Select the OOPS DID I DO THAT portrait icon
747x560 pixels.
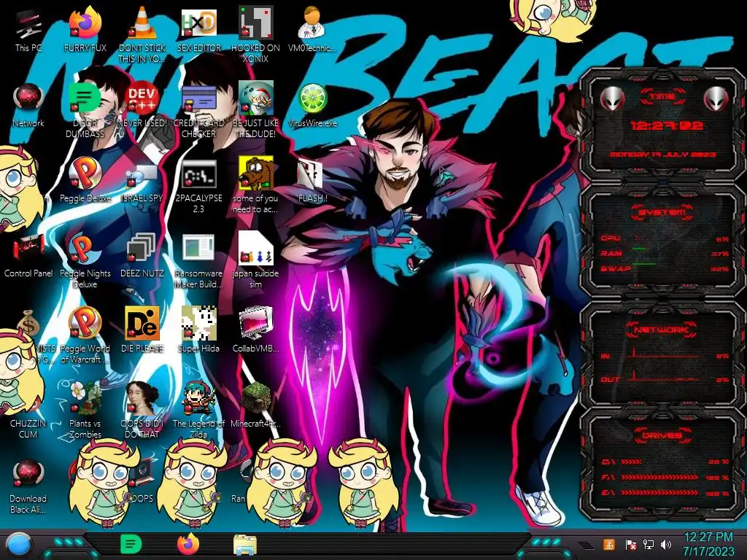click(142, 411)
